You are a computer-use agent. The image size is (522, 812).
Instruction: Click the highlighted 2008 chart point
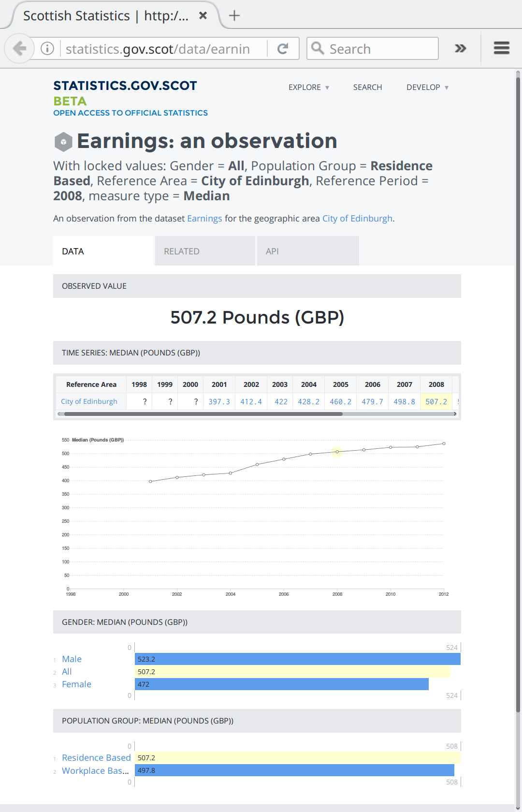pos(337,452)
